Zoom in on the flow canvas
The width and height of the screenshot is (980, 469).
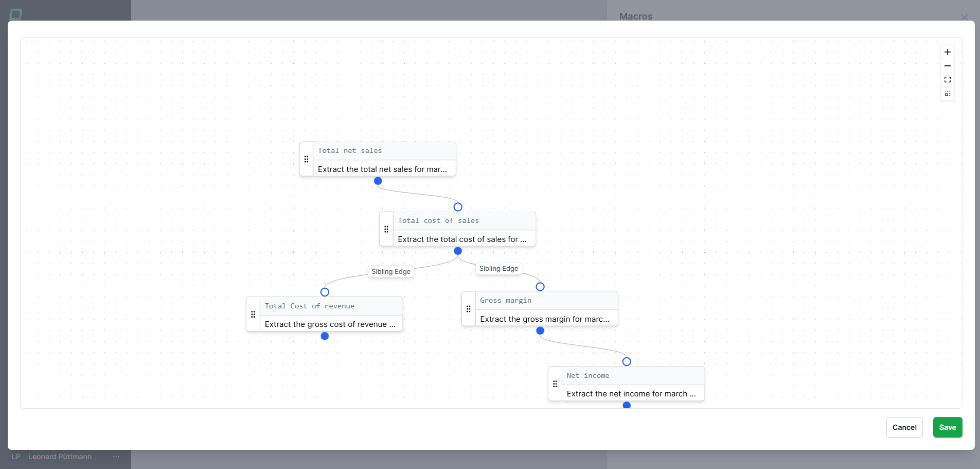pos(947,52)
